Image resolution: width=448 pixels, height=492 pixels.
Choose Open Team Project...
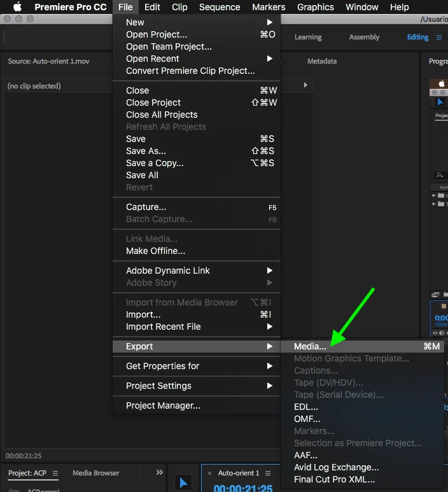(x=197, y=46)
